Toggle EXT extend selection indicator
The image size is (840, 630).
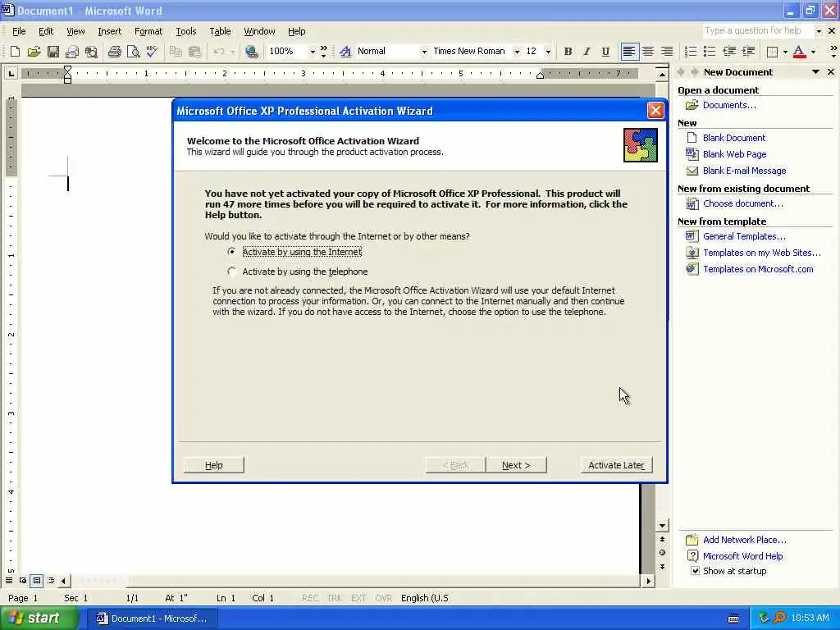click(358, 598)
